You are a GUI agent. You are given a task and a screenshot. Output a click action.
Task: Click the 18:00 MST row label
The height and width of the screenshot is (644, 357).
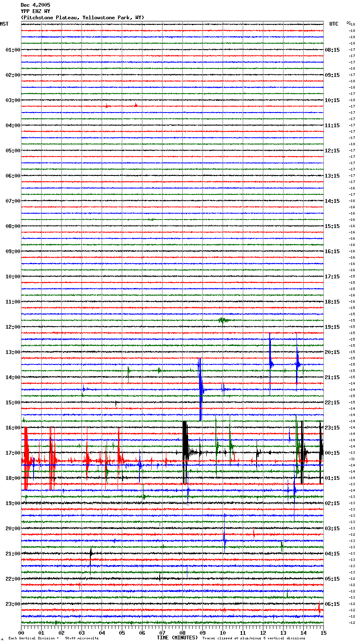coord(13,478)
